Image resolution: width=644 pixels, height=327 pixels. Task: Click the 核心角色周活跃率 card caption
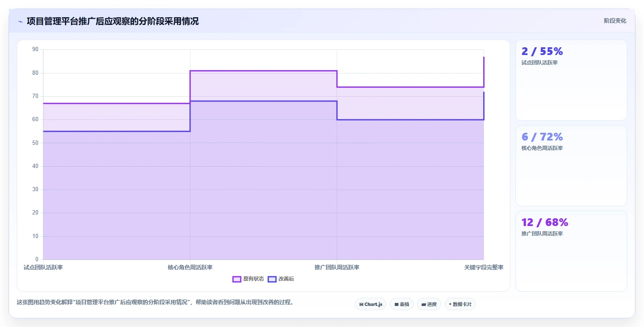point(542,148)
